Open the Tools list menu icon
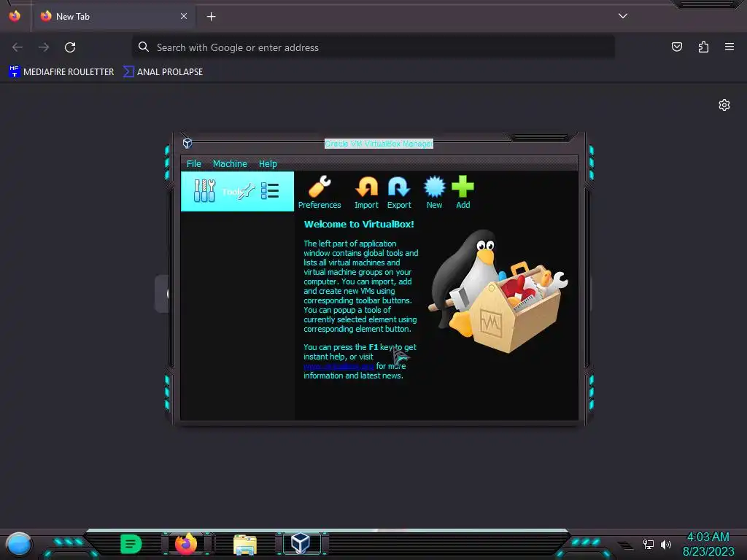 [x=270, y=191]
